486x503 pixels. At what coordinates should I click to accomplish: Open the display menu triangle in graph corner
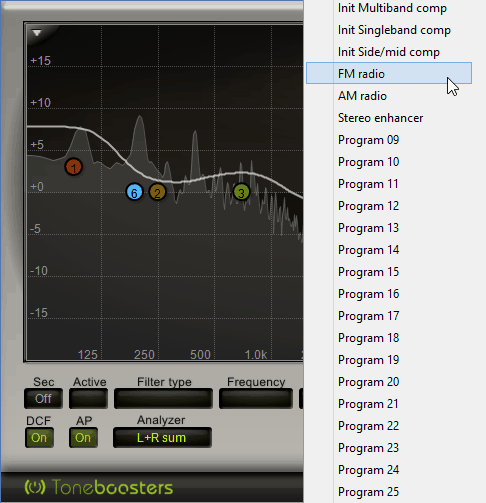pyautogui.click(x=37, y=33)
